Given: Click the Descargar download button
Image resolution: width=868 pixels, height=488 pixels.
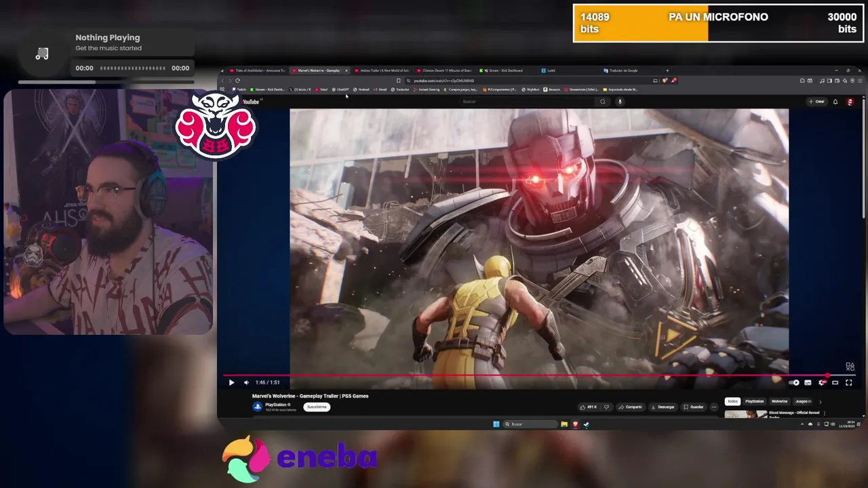Looking at the screenshot, I should (x=663, y=407).
